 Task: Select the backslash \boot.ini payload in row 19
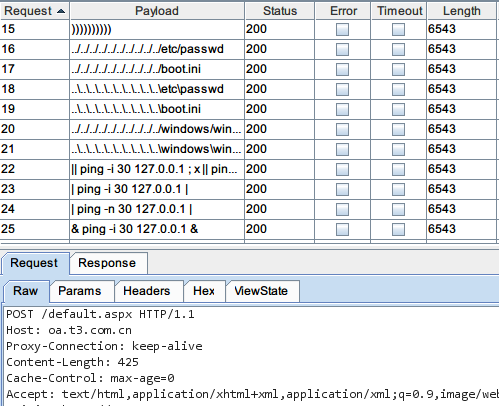pyautogui.click(x=157, y=109)
